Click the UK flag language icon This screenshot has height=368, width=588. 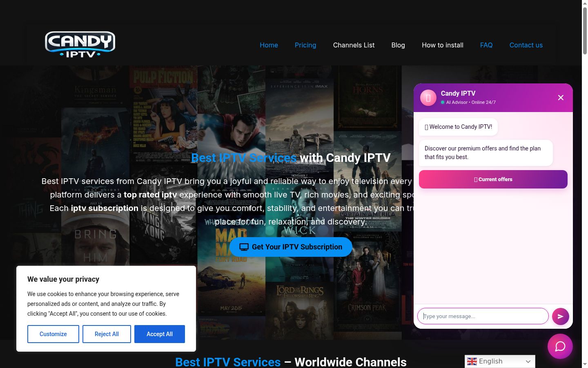click(472, 361)
